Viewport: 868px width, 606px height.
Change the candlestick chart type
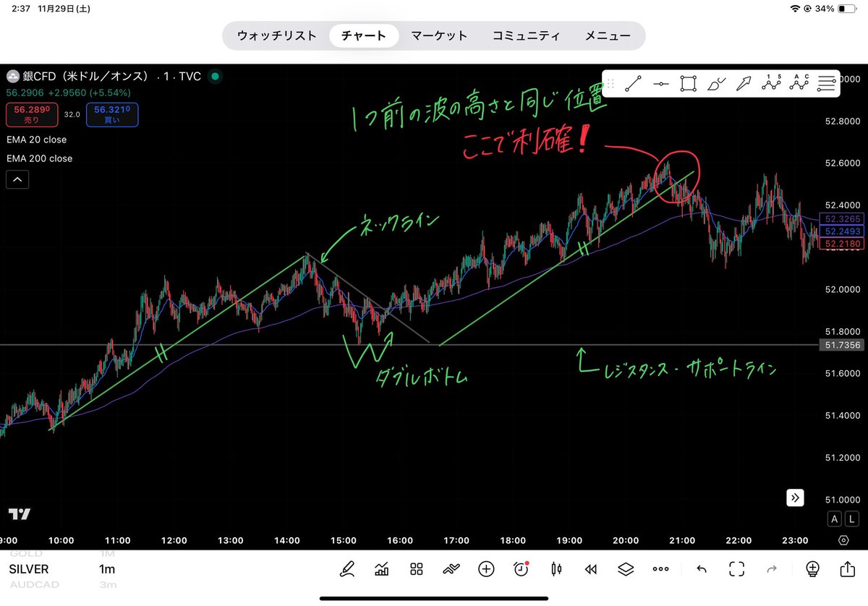pos(556,569)
